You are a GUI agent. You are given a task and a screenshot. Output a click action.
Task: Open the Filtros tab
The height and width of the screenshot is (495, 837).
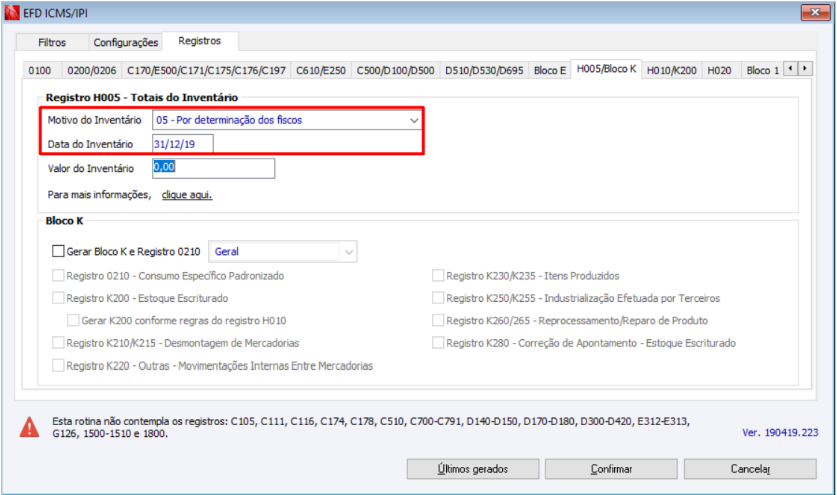pos(52,42)
